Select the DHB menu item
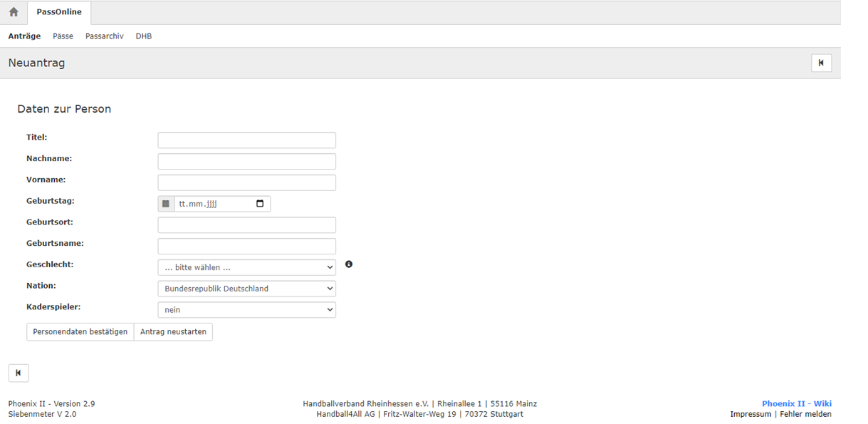 143,36
